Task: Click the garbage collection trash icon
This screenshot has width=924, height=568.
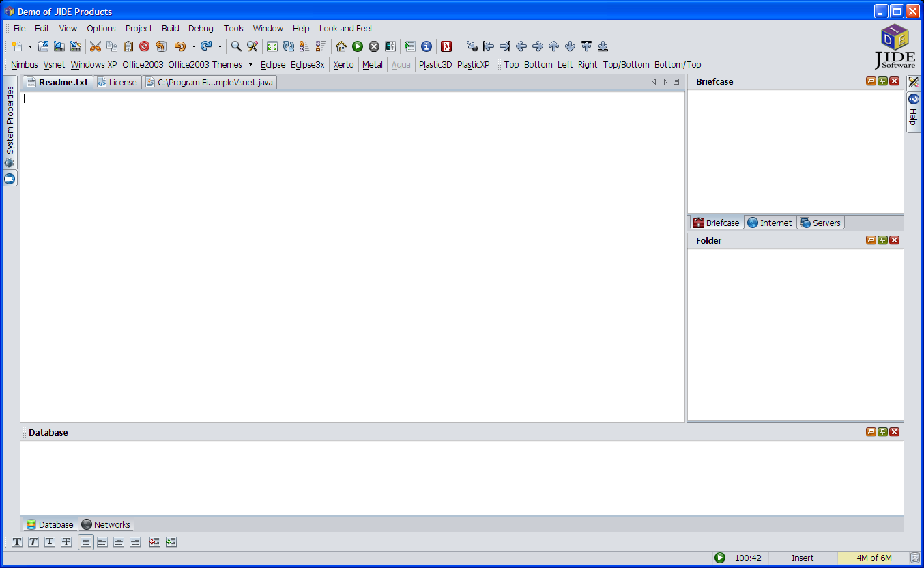Action: pyautogui.click(x=915, y=558)
